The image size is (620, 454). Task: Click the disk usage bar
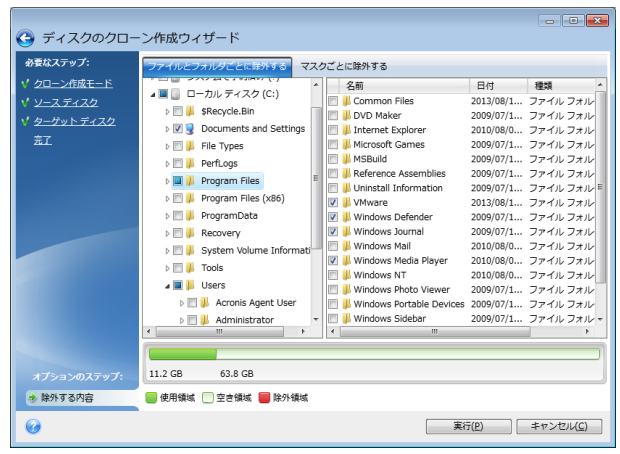pyautogui.click(x=374, y=354)
